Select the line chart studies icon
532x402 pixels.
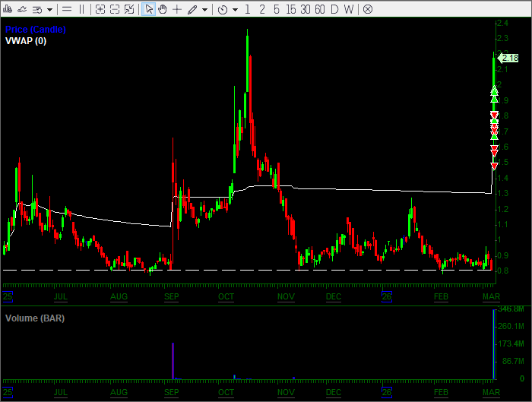point(22,9)
